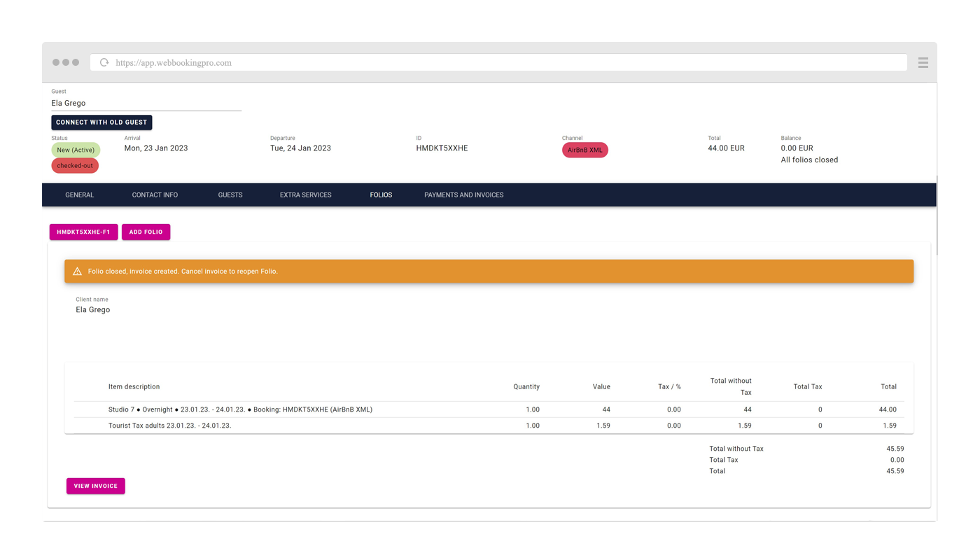This screenshot has height=560, width=980.
Task: Select the HMDKT5XXHE-F1 folio button
Action: (83, 232)
